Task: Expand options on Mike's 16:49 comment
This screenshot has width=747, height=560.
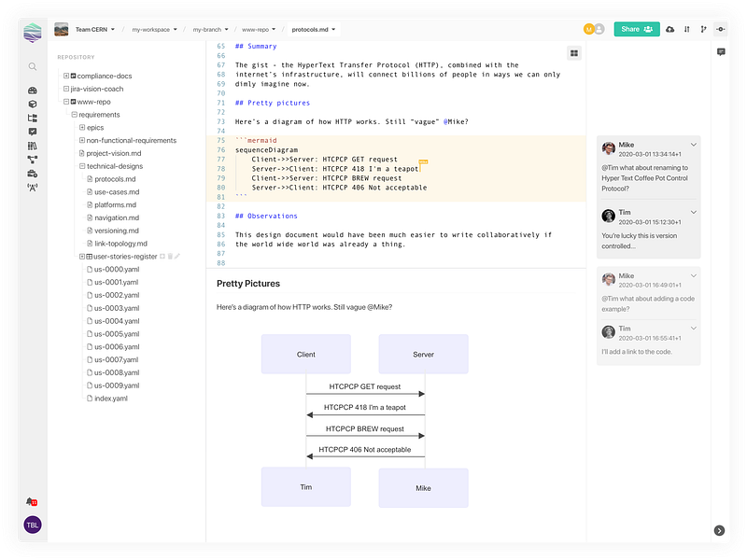Action: tap(694, 275)
